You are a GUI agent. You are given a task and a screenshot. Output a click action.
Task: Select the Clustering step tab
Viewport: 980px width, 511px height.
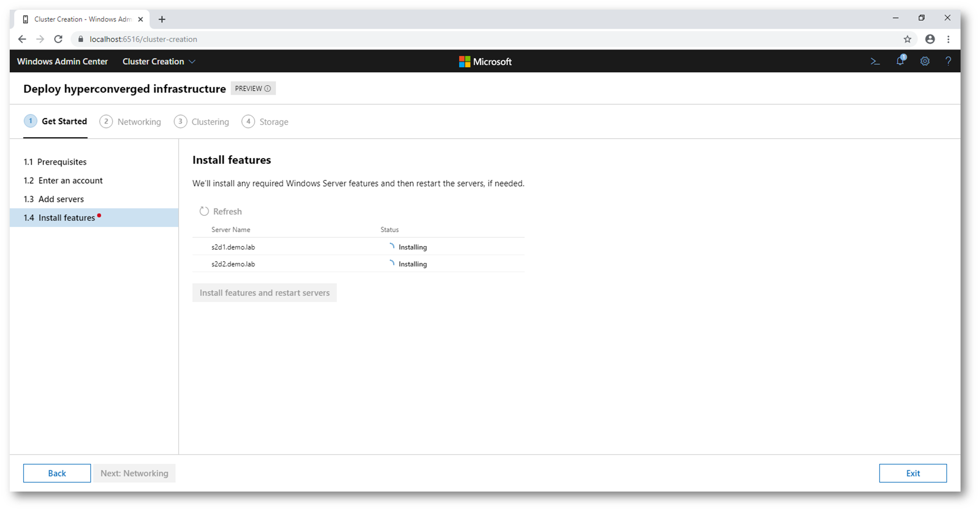[201, 122]
